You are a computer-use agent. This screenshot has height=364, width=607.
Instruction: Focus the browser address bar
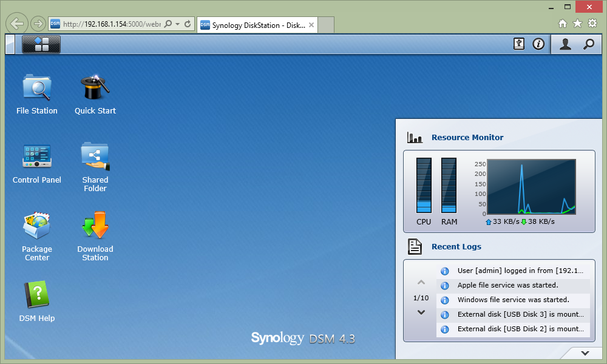pos(112,24)
